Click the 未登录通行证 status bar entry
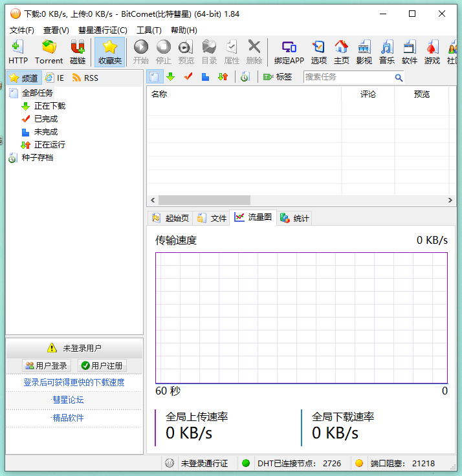The width and height of the screenshot is (462, 476). tap(204, 464)
